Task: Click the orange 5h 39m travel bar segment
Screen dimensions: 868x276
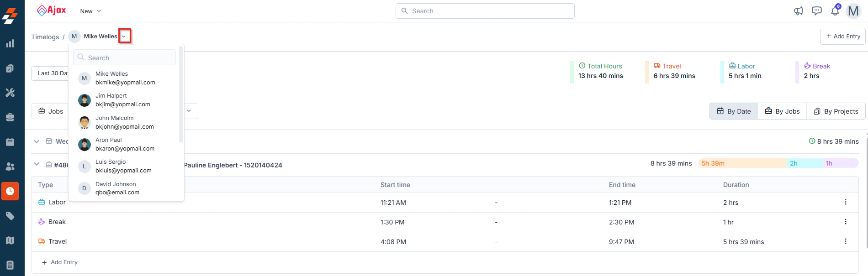Action: 743,163
